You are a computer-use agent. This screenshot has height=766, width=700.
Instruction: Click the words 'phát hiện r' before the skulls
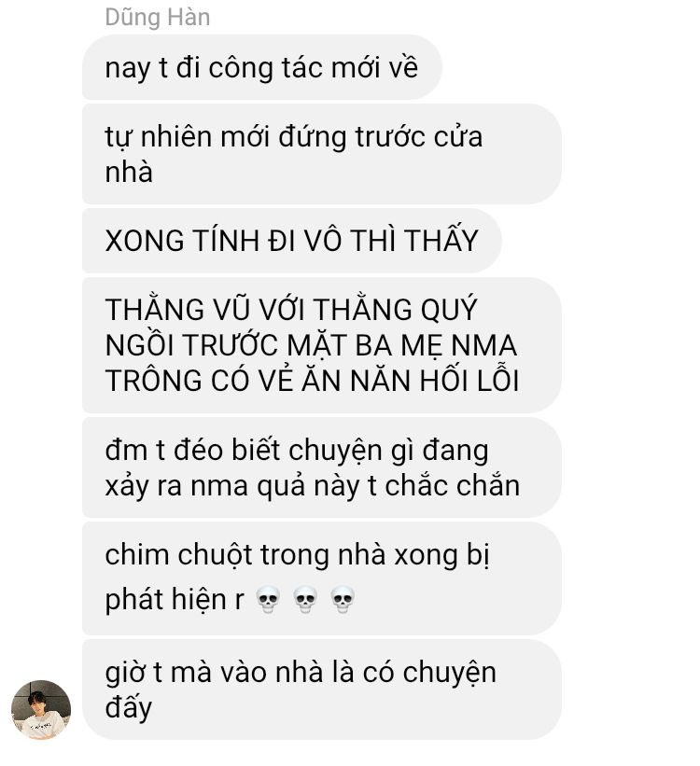coord(175,600)
